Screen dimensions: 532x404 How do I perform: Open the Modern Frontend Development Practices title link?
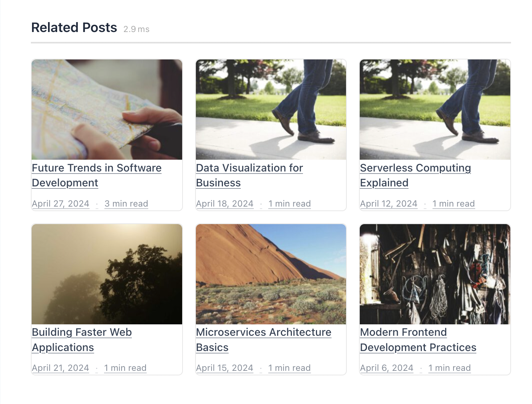[x=403, y=332]
